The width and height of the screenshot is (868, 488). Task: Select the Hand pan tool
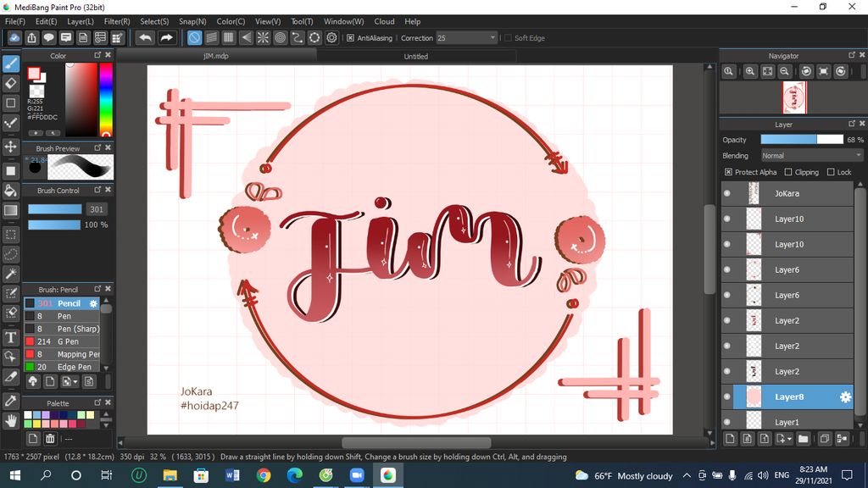(x=10, y=420)
